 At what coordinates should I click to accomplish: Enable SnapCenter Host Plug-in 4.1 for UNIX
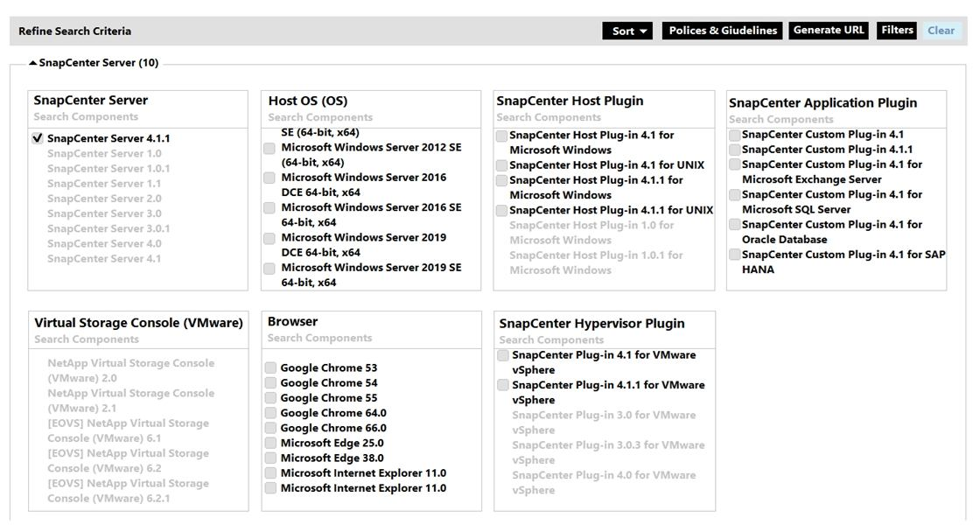click(x=502, y=165)
